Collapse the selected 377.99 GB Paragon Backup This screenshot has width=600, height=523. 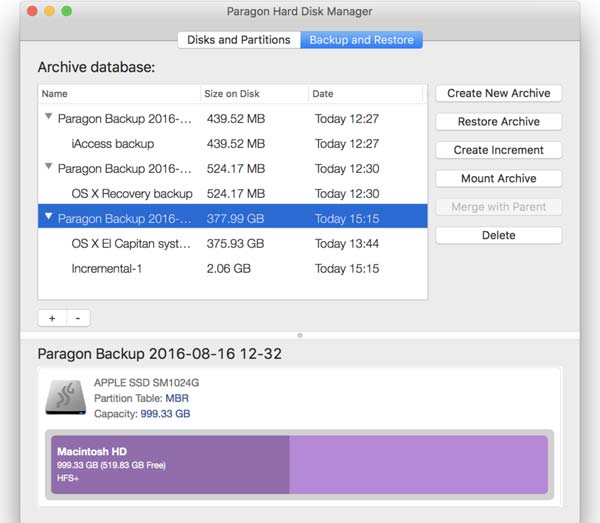tap(49, 216)
